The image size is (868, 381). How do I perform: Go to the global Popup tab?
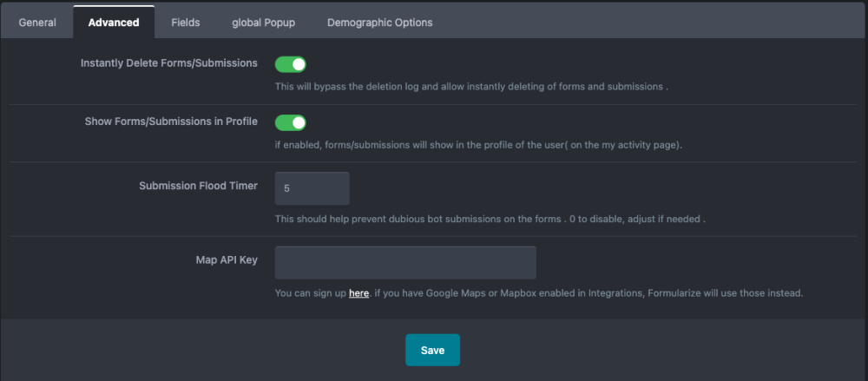click(x=263, y=23)
